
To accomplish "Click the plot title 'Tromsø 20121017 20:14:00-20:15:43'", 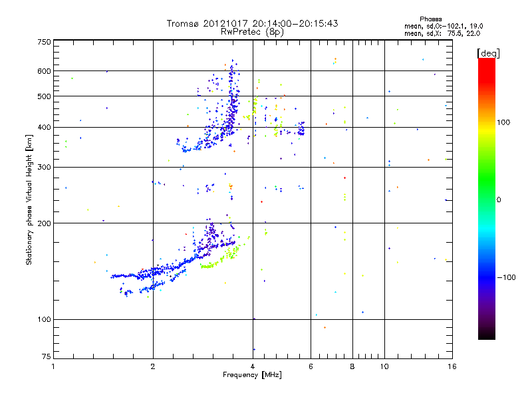I will pyautogui.click(x=252, y=23).
